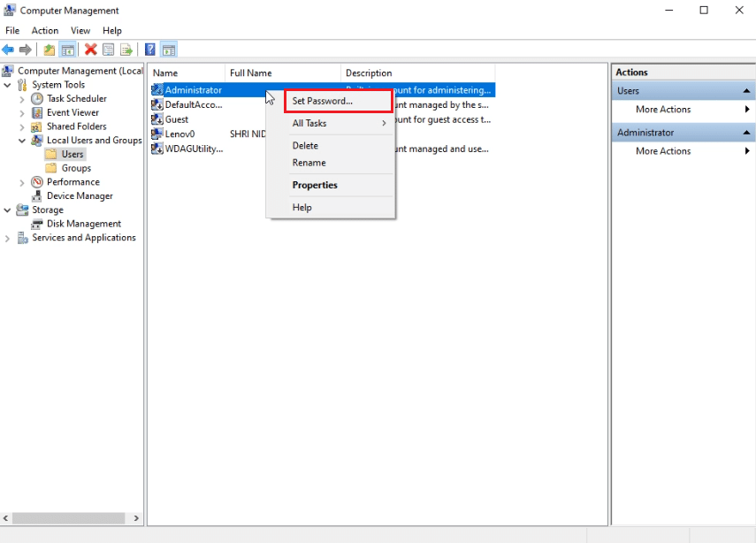Click the Device Manager icon
This screenshot has height=543, width=756.
click(x=36, y=195)
